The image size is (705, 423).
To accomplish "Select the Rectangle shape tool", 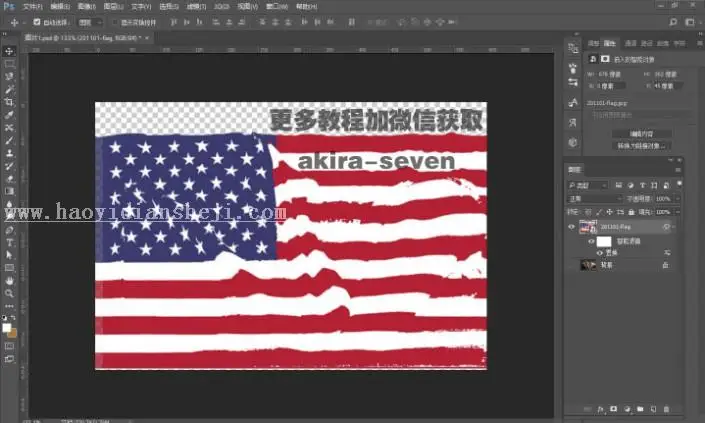I will (x=9, y=268).
